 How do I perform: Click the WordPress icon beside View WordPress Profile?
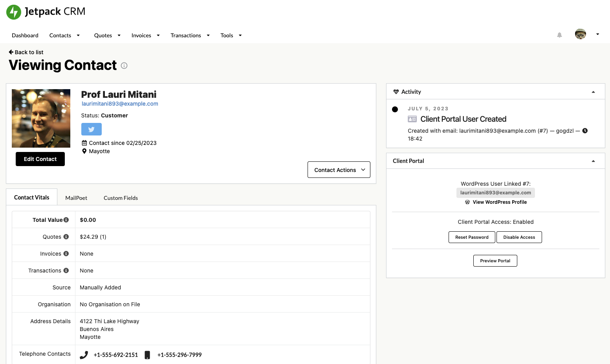[x=467, y=202]
